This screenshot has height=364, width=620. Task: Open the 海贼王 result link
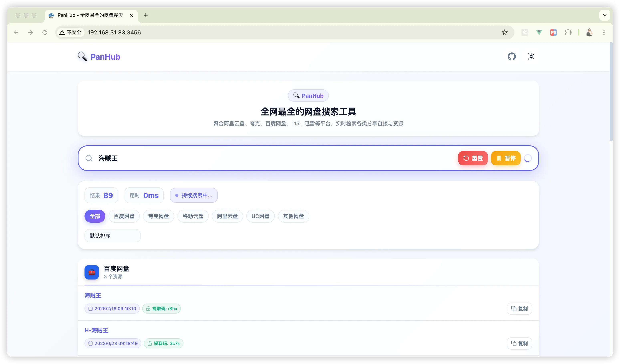93,295
